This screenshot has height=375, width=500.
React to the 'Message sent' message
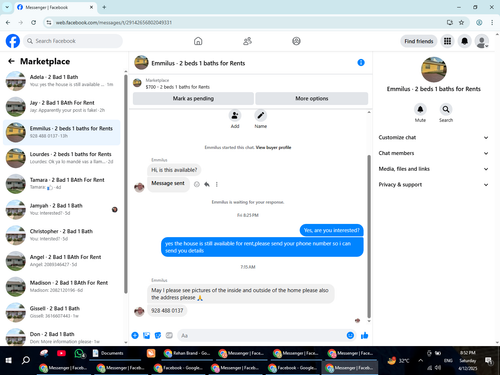point(197,184)
